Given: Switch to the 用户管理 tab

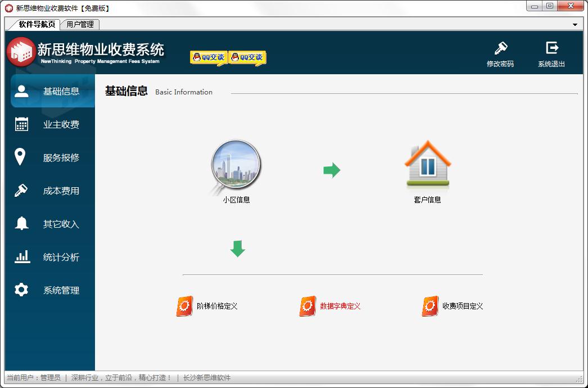Looking at the screenshot, I should (x=79, y=24).
